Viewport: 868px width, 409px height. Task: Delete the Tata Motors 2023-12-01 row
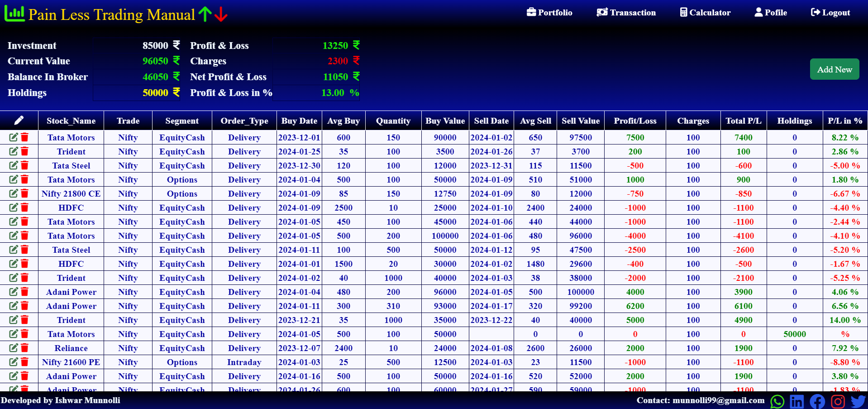(24, 137)
